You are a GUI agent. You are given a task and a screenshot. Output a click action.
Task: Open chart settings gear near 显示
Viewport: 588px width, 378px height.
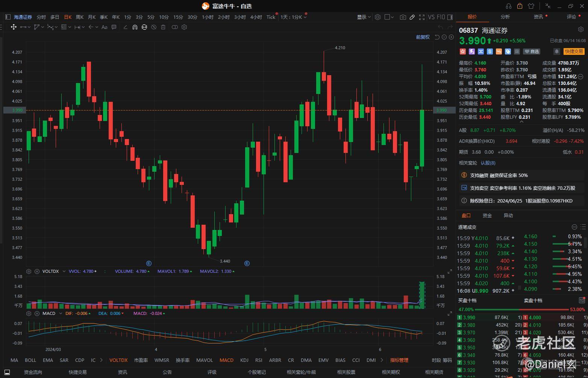click(378, 17)
